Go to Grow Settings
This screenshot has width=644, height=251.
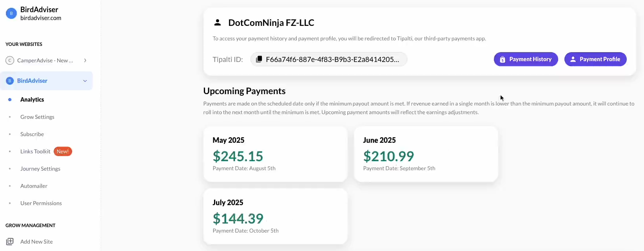(x=37, y=117)
